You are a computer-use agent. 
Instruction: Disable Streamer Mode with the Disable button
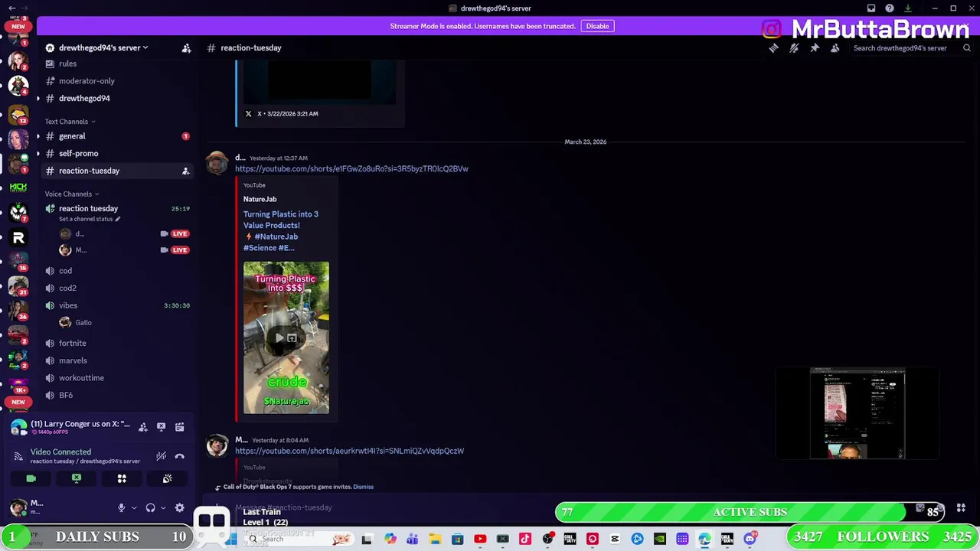pos(597,26)
